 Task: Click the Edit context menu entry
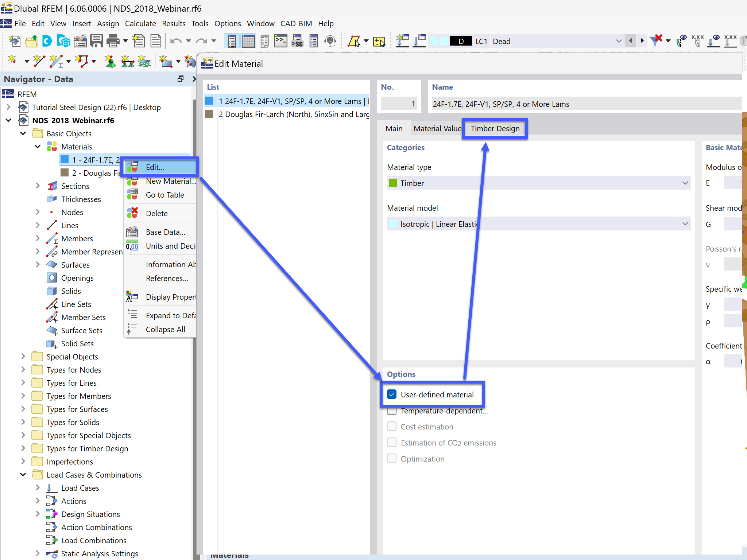tap(155, 167)
